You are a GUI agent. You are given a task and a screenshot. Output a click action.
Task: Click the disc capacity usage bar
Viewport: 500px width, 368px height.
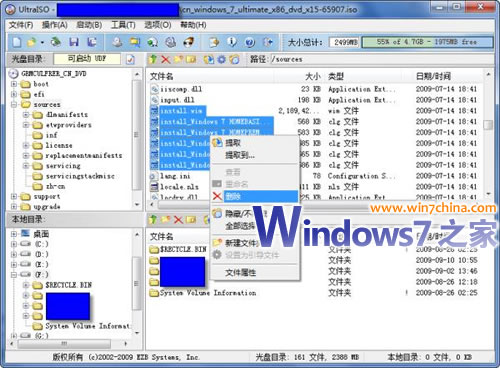(x=427, y=42)
